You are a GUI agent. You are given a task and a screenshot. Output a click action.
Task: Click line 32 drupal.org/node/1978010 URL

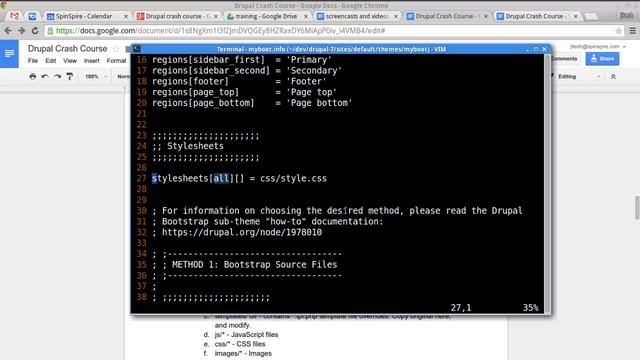pyautogui.click(x=242, y=232)
